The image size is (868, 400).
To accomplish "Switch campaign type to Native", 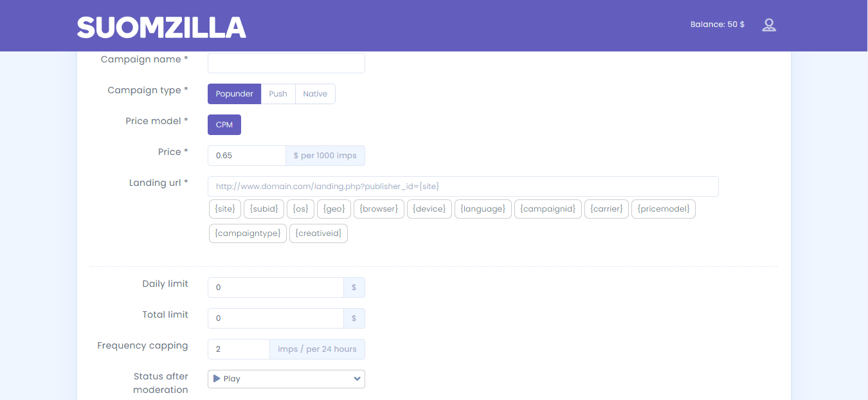I will tap(315, 93).
